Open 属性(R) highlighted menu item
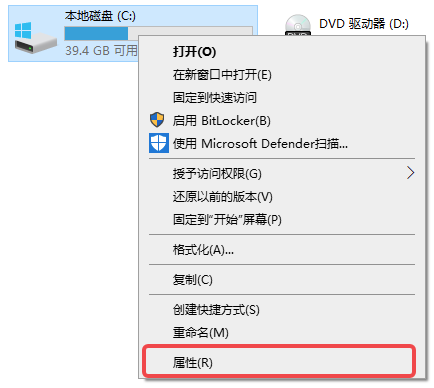 (x=279, y=362)
